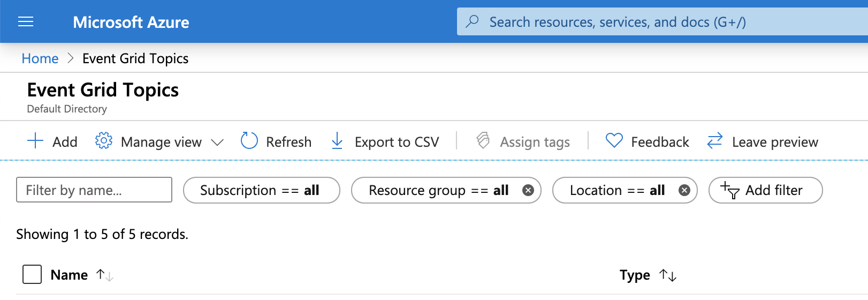Open the Location filter pill
868x300 pixels.
click(616, 190)
